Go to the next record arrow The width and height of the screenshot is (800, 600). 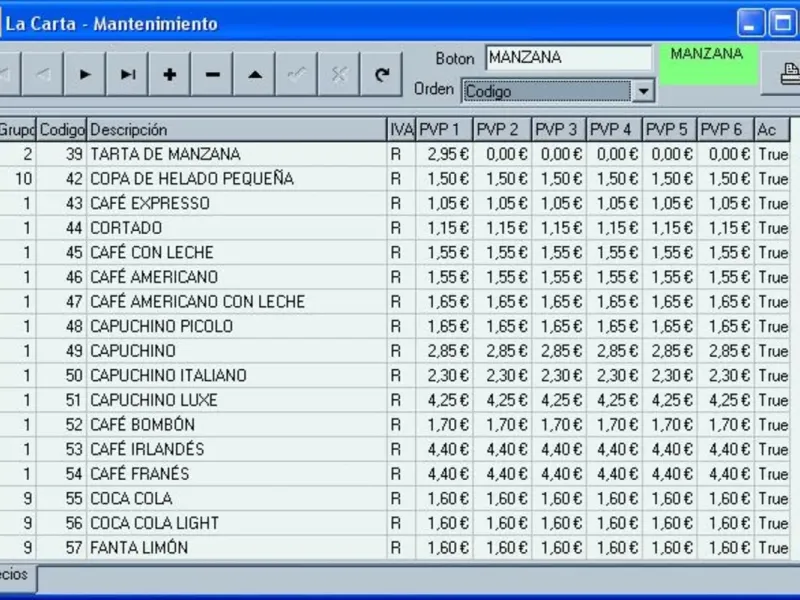click(85, 74)
